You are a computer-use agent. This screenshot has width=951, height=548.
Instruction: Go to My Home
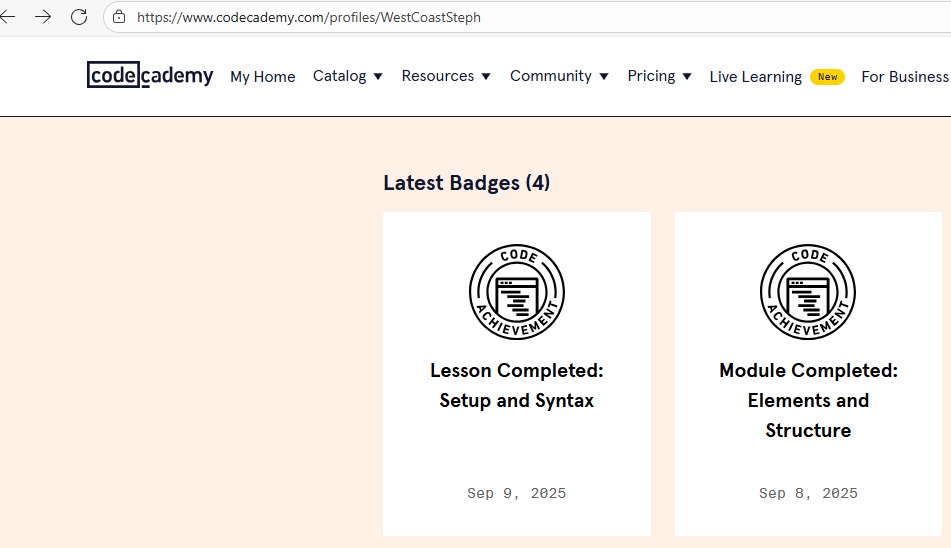point(263,77)
